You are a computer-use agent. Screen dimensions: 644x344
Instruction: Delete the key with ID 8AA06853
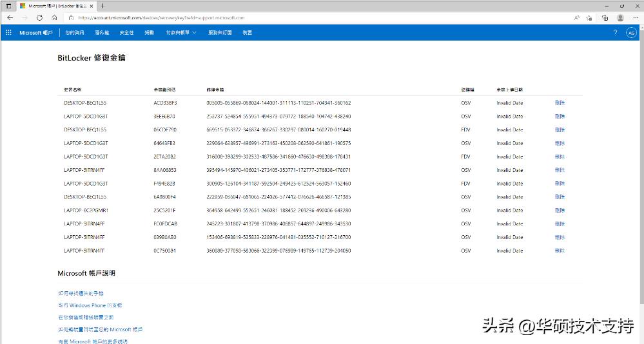click(560, 170)
